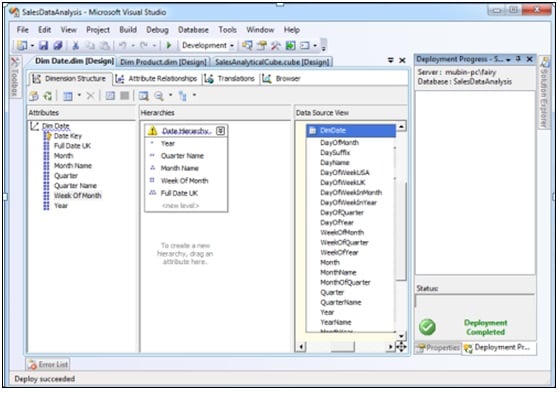Click the Delete X icon in dimension toolbar
Viewport: 559px width, 394px height.
click(91, 96)
